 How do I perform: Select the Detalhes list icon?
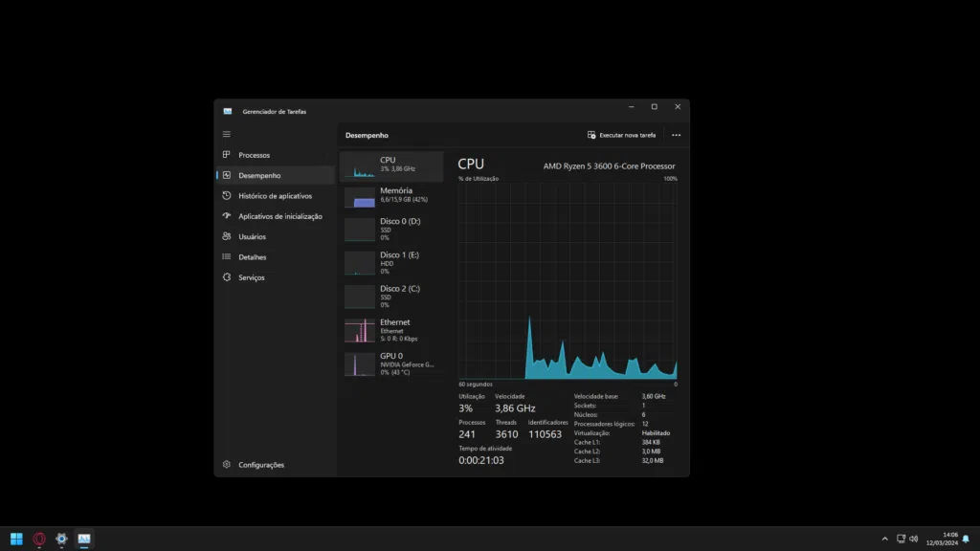coord(227,257)
